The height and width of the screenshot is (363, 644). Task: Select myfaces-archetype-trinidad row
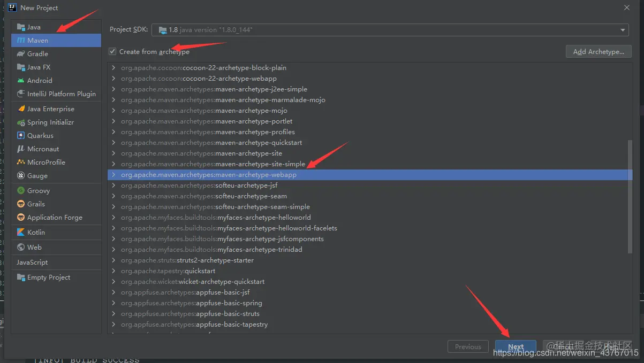click(x=369, y=250)
